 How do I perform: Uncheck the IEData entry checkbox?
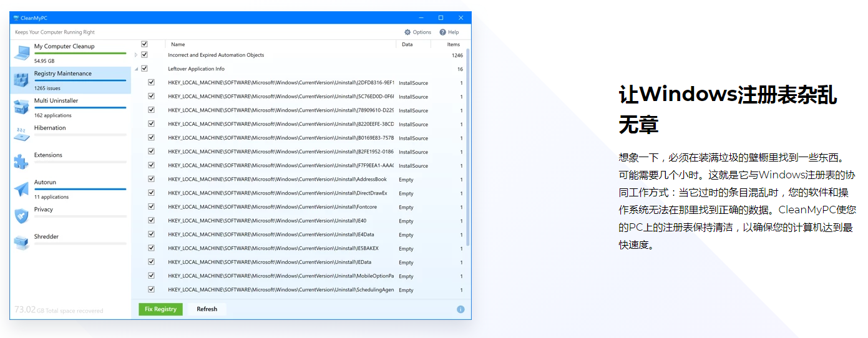point(151,262)
